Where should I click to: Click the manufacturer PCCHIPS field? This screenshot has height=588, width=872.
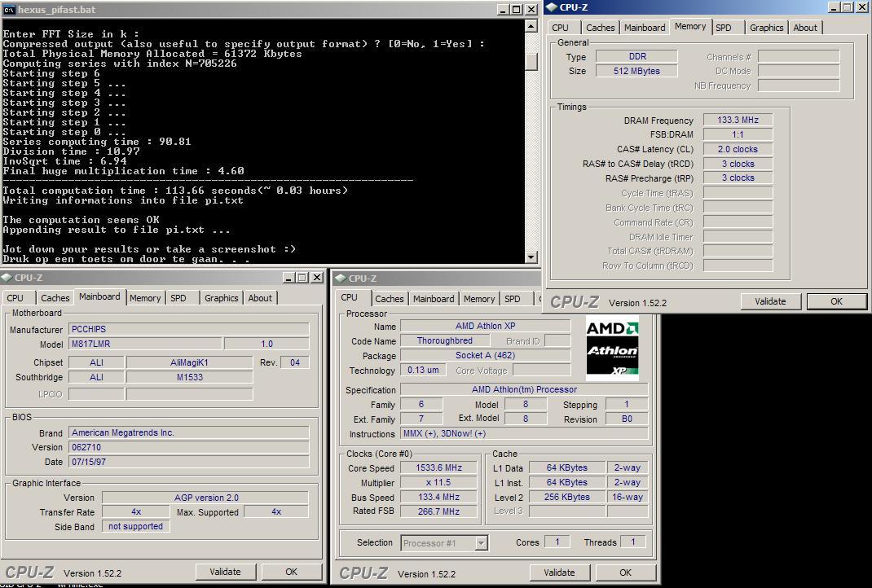point(188,329)
